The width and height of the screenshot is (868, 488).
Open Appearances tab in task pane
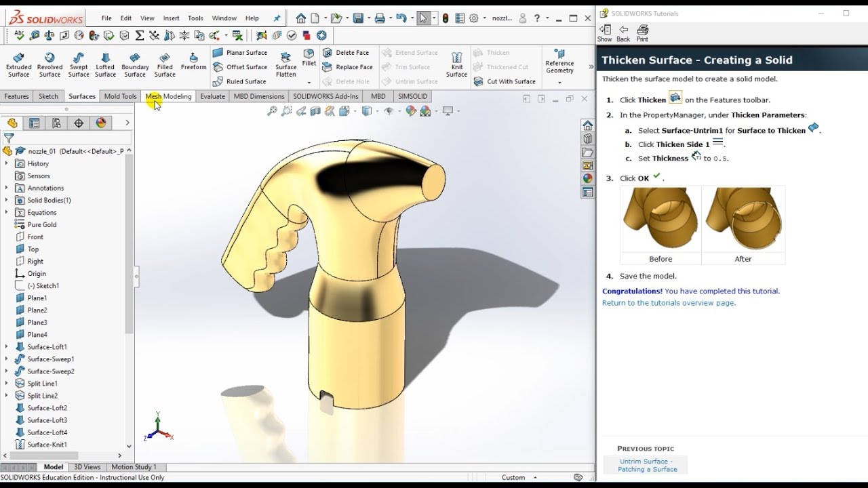[x=588, y=179]
